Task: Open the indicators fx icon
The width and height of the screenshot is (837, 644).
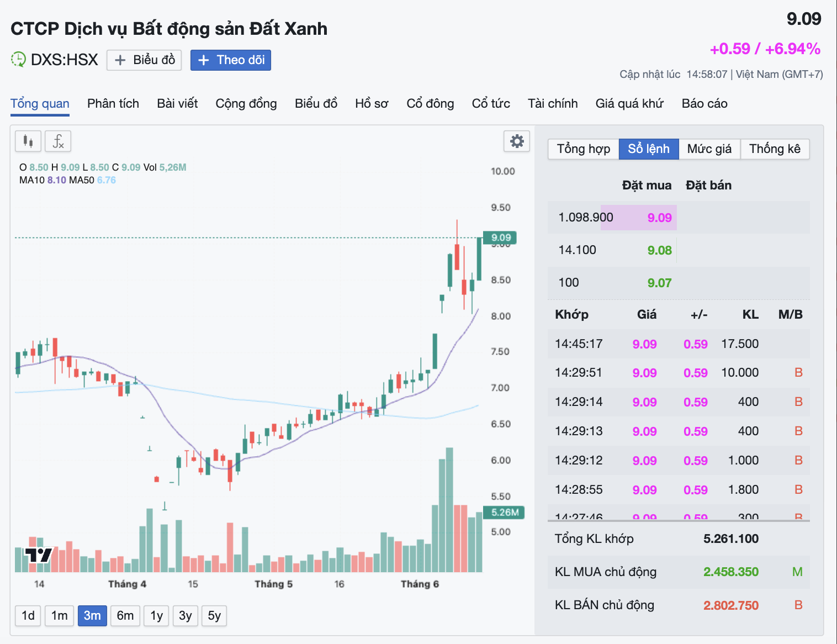Action: click(x=58, y=141)
